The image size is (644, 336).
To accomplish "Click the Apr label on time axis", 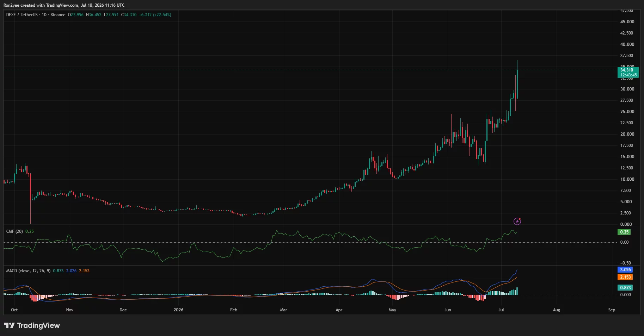I will (x=339, y=310).
